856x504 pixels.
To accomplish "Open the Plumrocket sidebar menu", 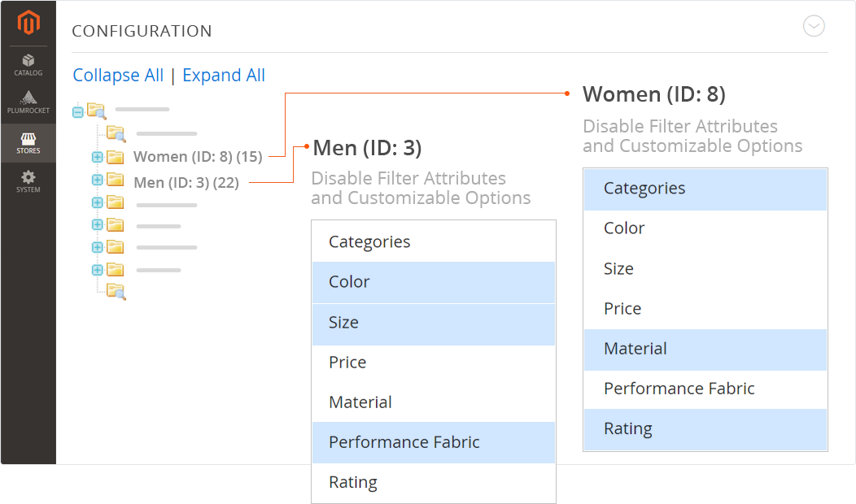I will point(28,103).
